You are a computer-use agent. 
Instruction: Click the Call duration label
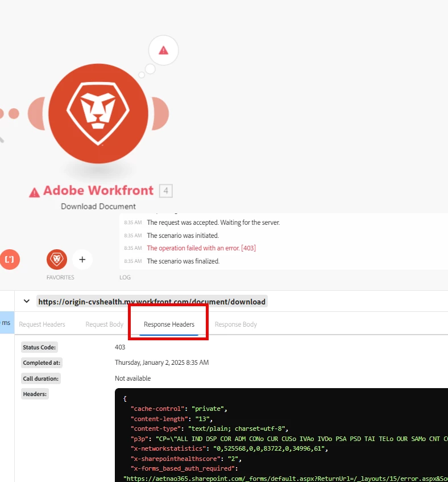(x=41, y=379)
